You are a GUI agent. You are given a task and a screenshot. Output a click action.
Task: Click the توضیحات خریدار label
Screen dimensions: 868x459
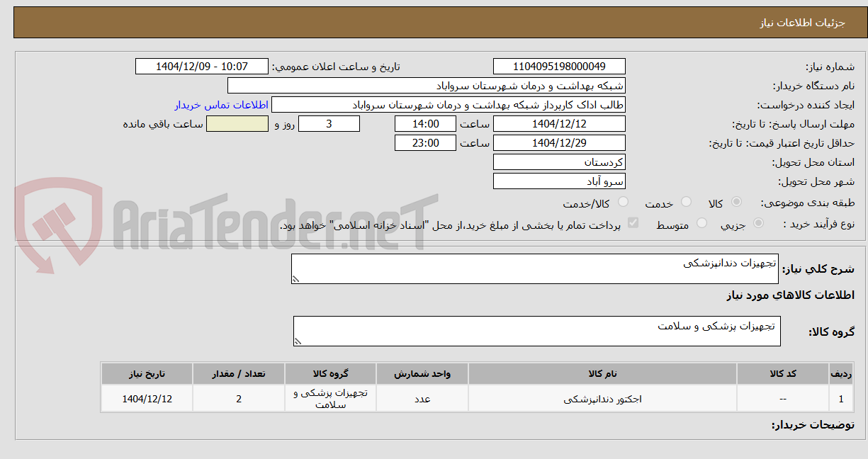pyautogui.click(x=812, y=425)
